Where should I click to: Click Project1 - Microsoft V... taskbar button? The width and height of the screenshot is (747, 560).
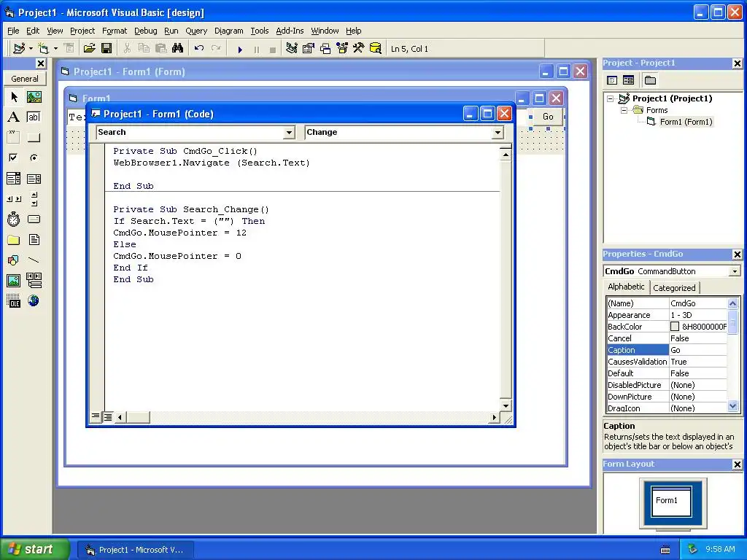pos(135,550)
